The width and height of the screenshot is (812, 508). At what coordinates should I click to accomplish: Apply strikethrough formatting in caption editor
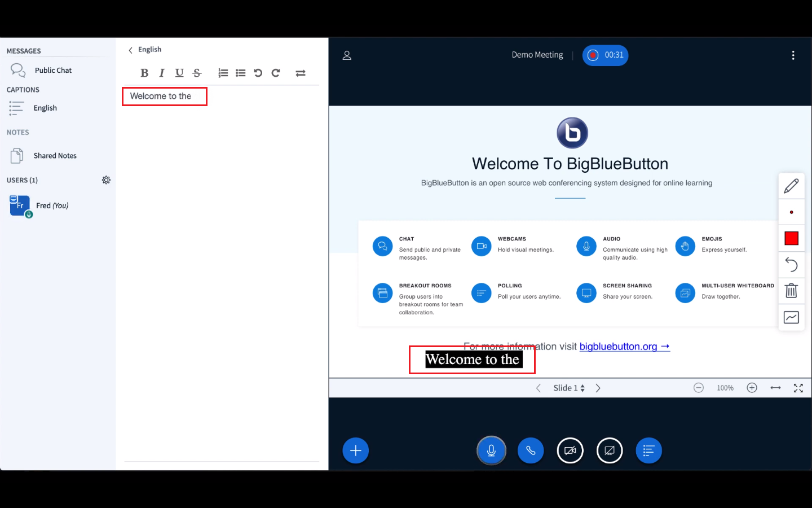point(197,73)
